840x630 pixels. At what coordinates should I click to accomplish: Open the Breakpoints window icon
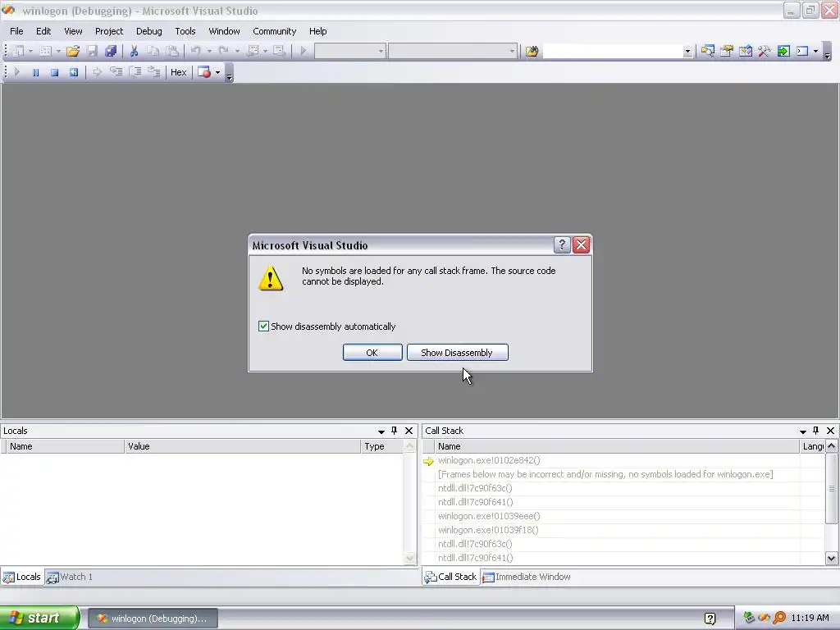coord(204,72)
